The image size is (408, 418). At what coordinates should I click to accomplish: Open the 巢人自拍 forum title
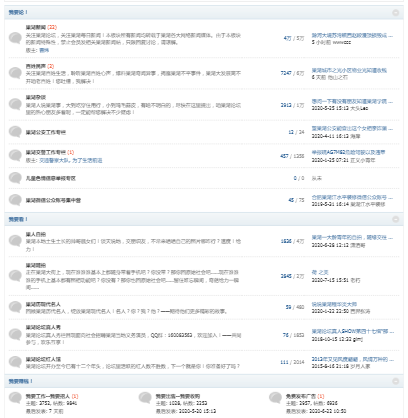click(x=36, y=234)
